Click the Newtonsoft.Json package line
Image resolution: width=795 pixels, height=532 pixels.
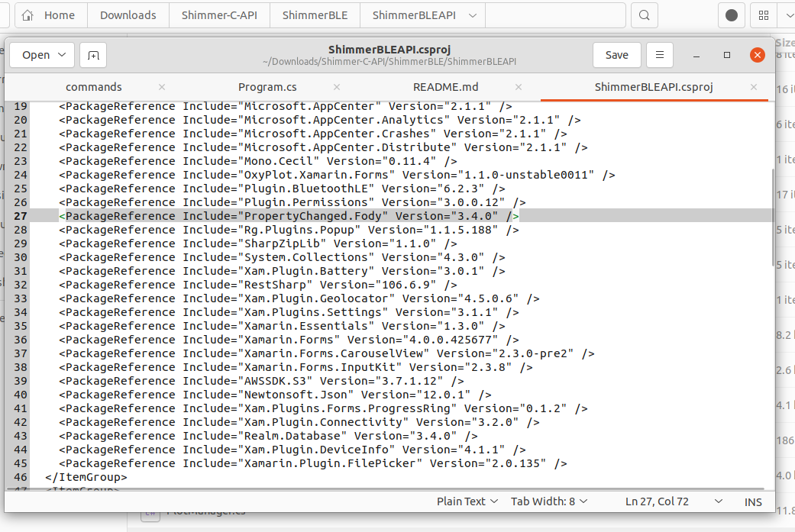pos(275,395)
